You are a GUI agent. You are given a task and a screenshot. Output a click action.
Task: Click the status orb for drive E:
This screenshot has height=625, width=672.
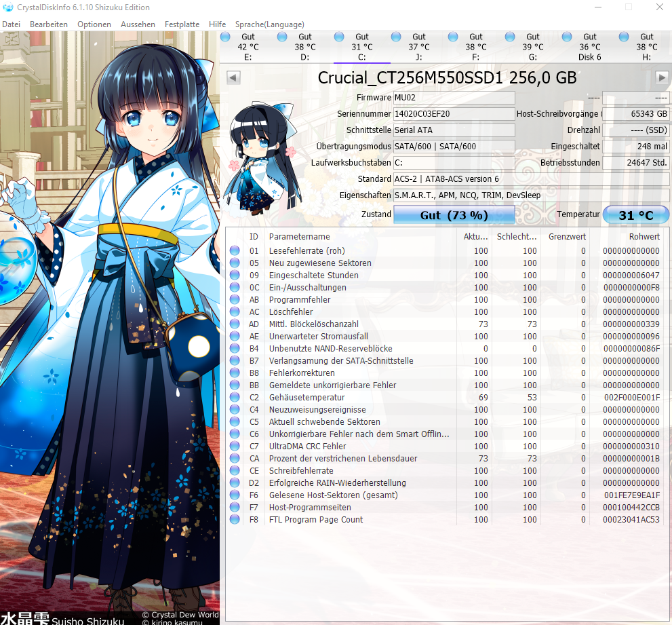click(x=225, y=37)
